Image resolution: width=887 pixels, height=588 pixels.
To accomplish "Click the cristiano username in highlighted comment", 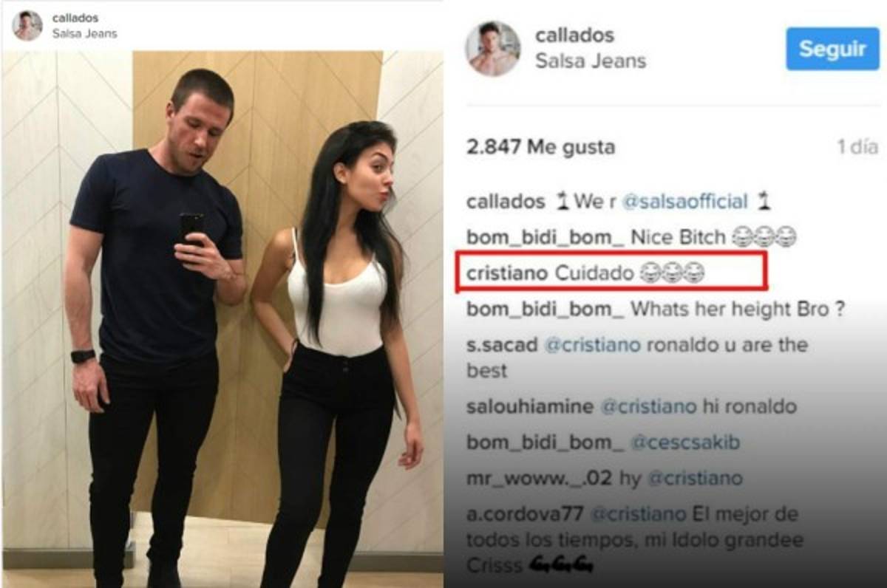I will click(507, 273).
